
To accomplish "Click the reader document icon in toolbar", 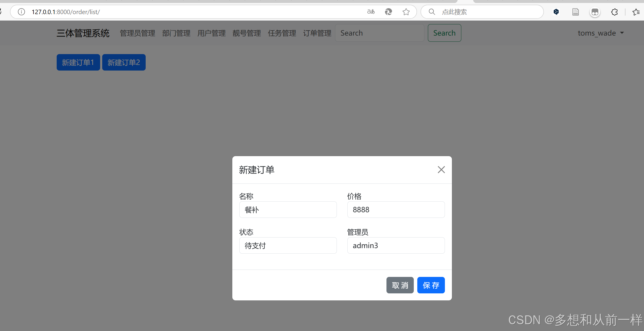I will (576, 12).
